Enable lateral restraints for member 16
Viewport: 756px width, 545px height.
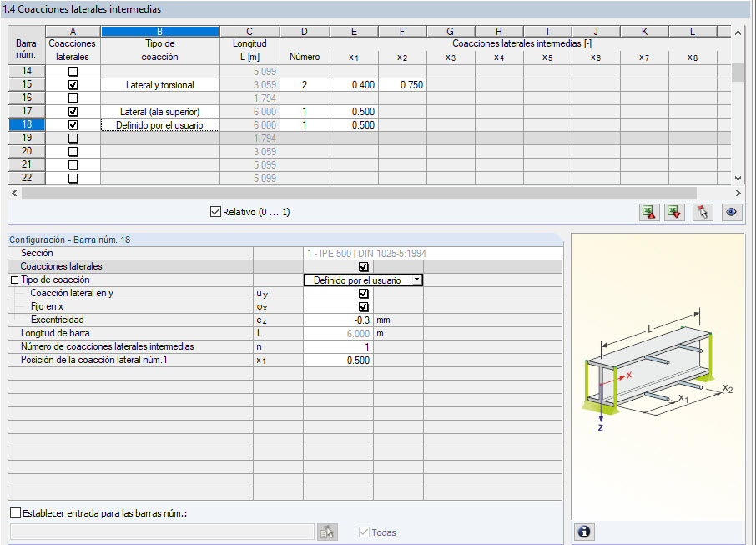[x=73, y=98]
